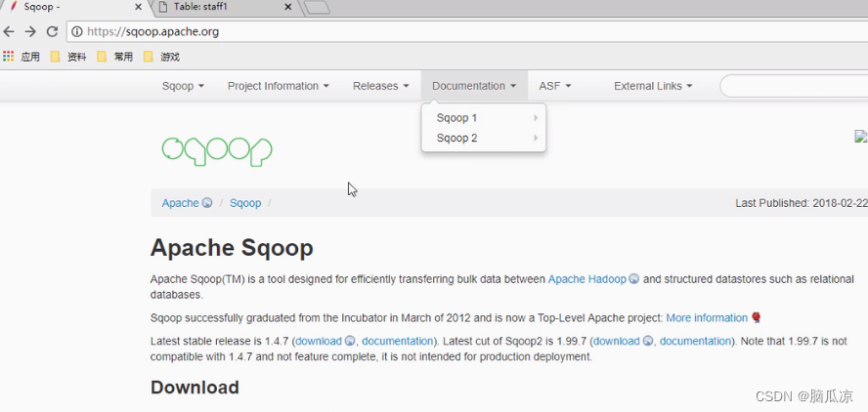Open the apps grid icon in bookmarks bar
868x412 pixels.
8,57
